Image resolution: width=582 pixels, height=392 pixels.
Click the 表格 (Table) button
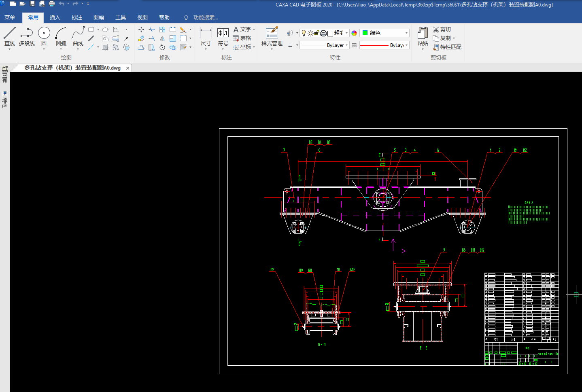pos(242,38)
